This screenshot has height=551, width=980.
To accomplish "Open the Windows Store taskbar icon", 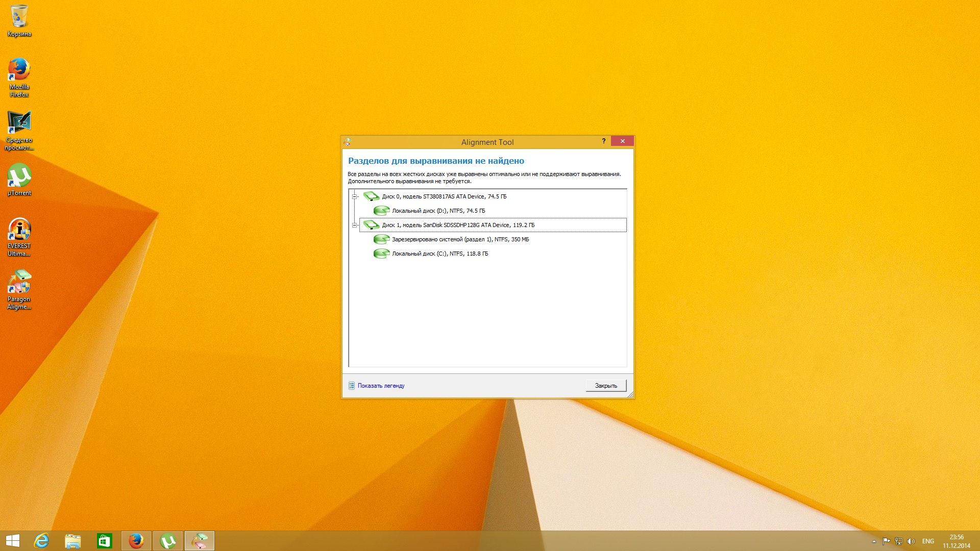I will click(x=105, y=541).
